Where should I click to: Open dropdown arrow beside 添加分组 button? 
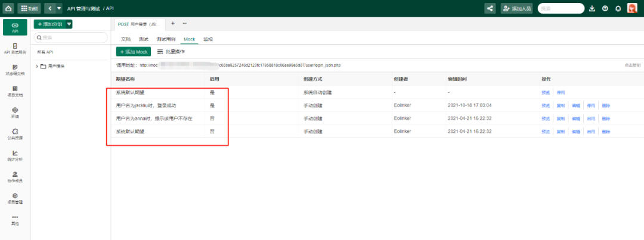click(x=69, y=24)
